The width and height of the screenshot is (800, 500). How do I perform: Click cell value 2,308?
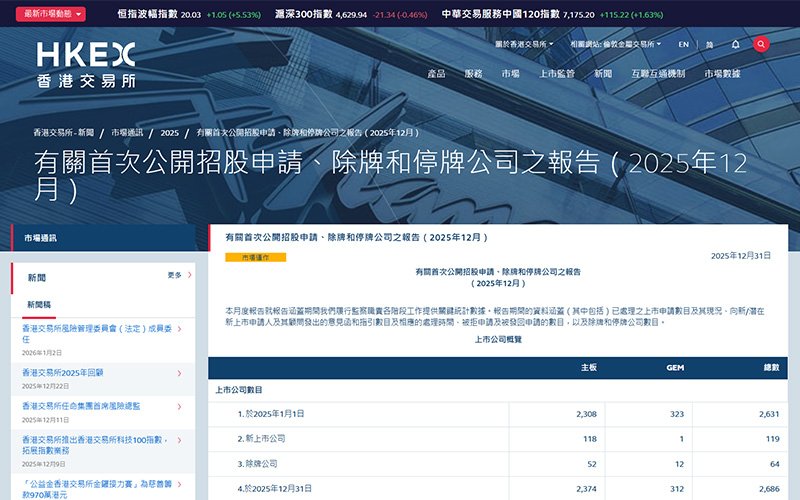coord(586,414)
